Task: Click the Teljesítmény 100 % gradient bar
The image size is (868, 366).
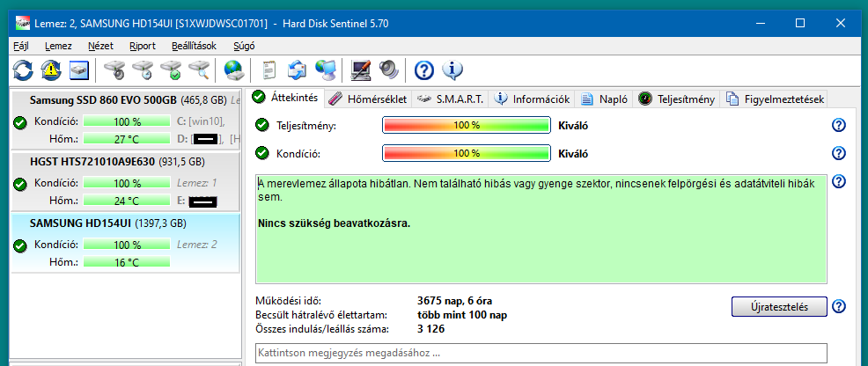Action: [467, 126]
